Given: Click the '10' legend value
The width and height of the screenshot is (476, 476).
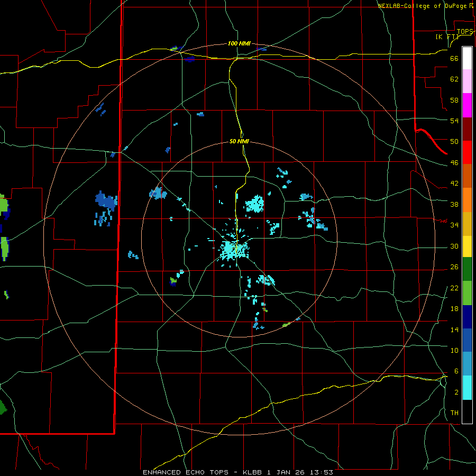Looking at the screenshot, I should click(454, 350).
